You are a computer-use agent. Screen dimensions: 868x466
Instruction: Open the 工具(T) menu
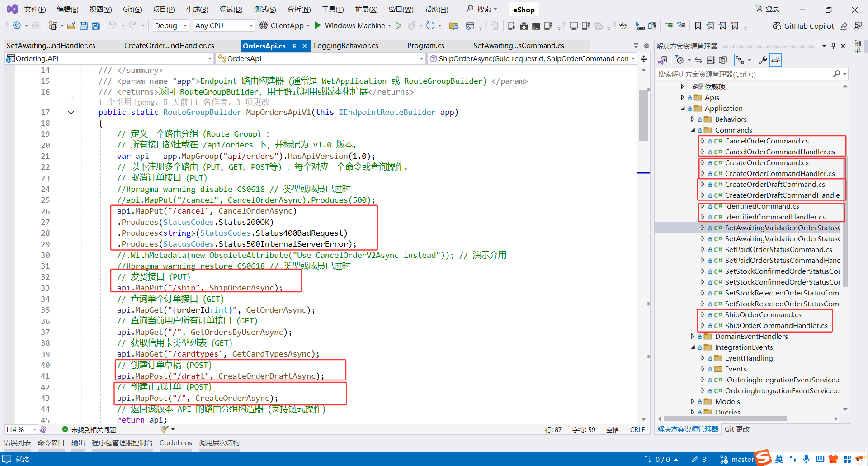pos(333,10)
